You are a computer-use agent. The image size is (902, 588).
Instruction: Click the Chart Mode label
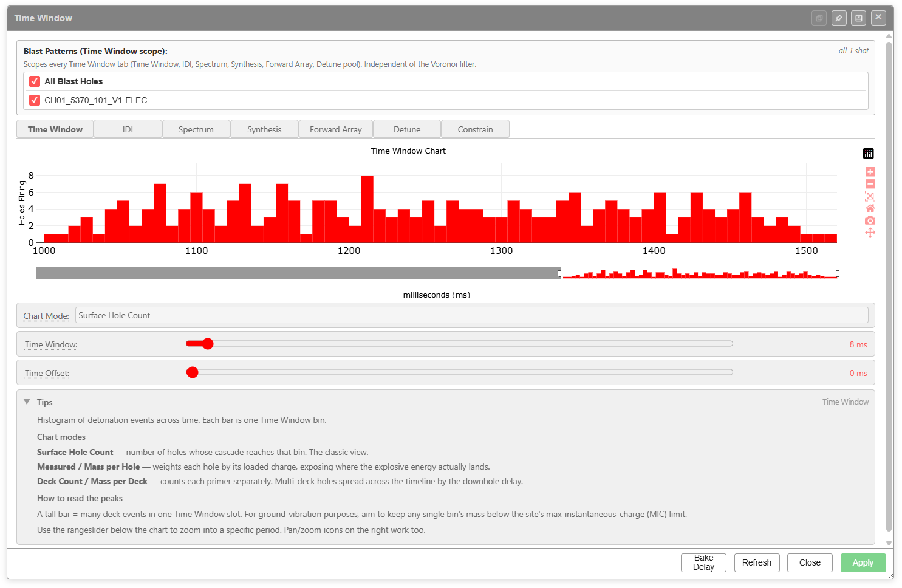tap(46, 316)
